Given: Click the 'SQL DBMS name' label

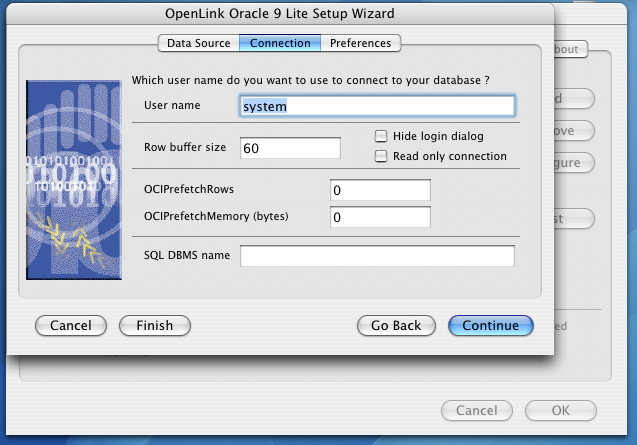Looking at the screenshot, I should 187,255.
